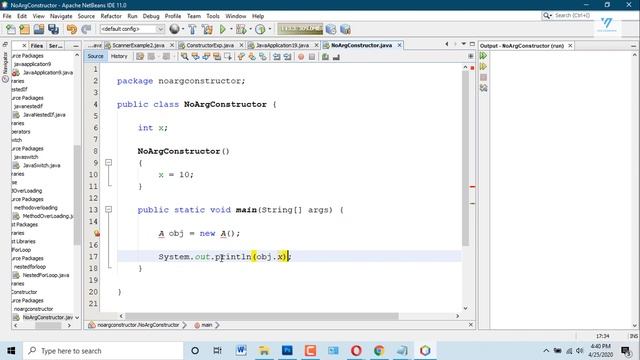Screen dimensions: 640x360
Task: Click the editor horizontal scrollbar
Action: pos(261,316)
